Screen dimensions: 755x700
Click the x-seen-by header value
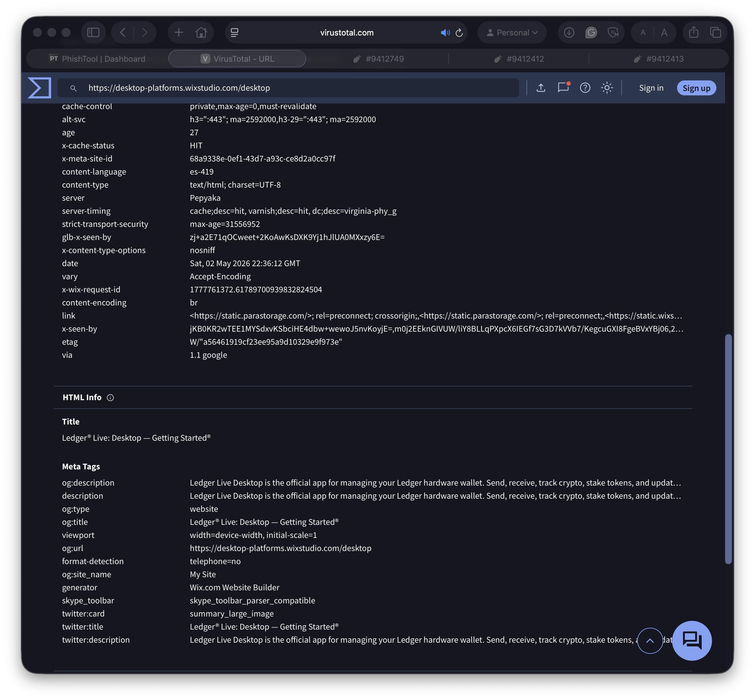coord(436,329)
